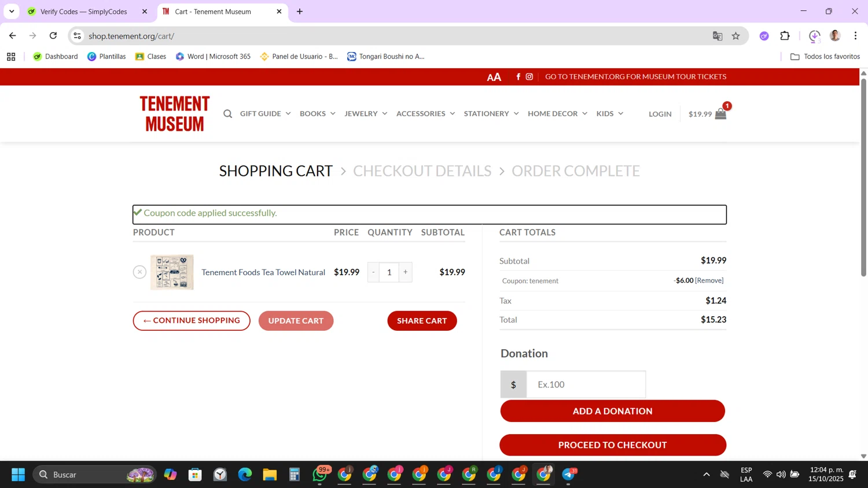Viewport: 868px width, 488px height.
Task: Expand the ACCESSORIES menu
Action: [426, 114]
